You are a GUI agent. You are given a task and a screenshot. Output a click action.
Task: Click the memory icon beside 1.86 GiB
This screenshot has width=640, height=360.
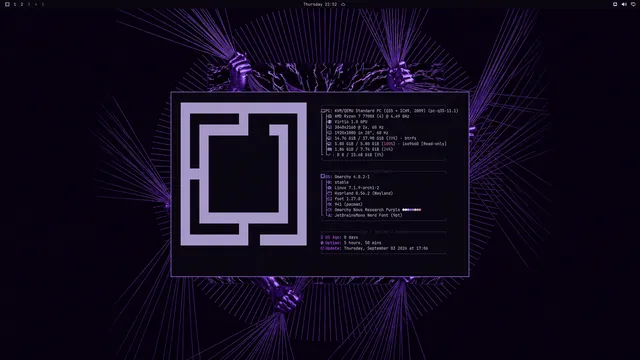pos(330,149)
